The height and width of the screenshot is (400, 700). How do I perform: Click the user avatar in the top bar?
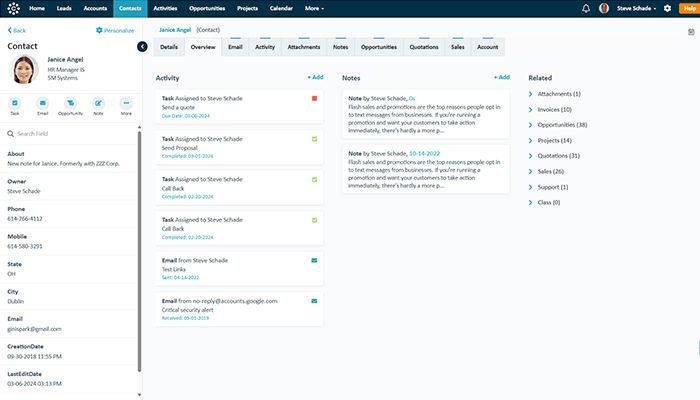pos(604,8)
